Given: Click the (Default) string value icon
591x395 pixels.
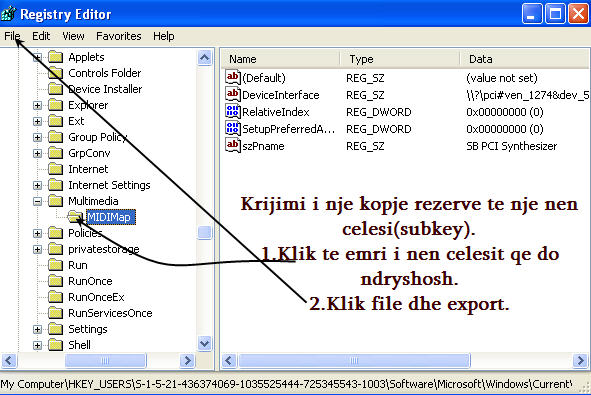Looking at the screenshot, I should tap(233, 78).
